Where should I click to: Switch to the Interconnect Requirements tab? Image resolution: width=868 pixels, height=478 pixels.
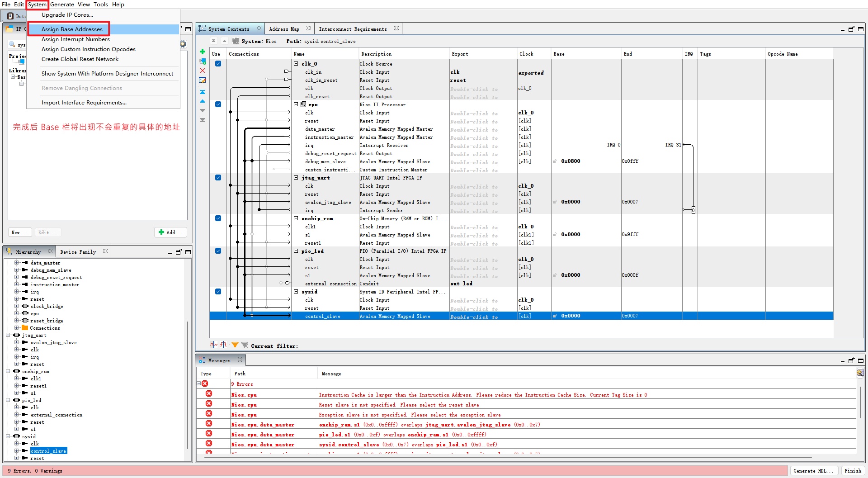click(x=353, y=29)
